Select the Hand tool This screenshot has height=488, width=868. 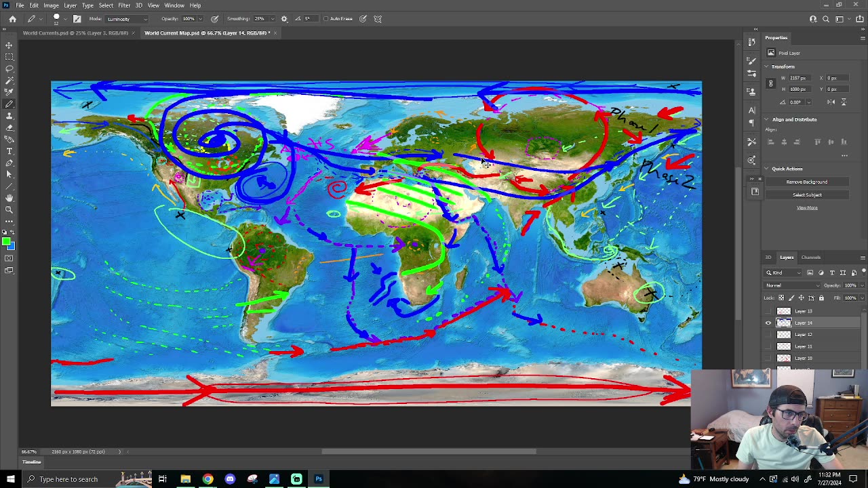coord(9,198)
